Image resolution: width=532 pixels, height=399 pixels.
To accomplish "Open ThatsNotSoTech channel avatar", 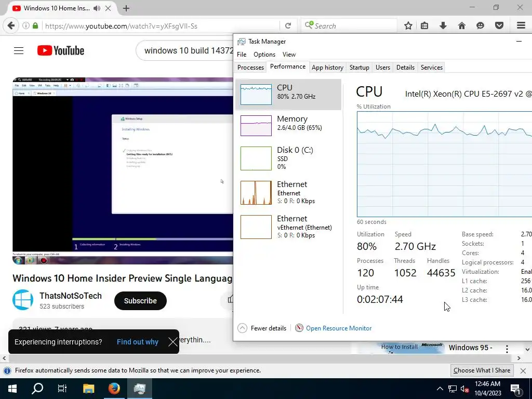I will pos(23,300).
